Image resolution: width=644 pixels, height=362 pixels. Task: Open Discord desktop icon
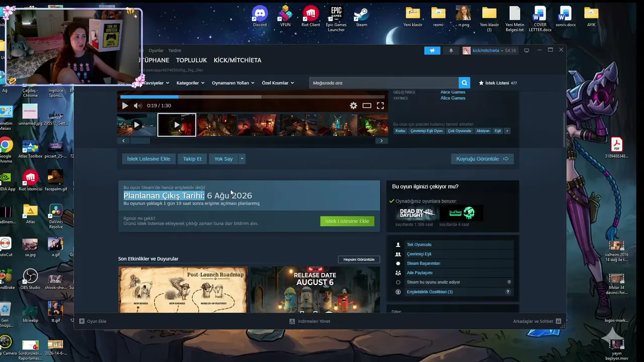260,16
